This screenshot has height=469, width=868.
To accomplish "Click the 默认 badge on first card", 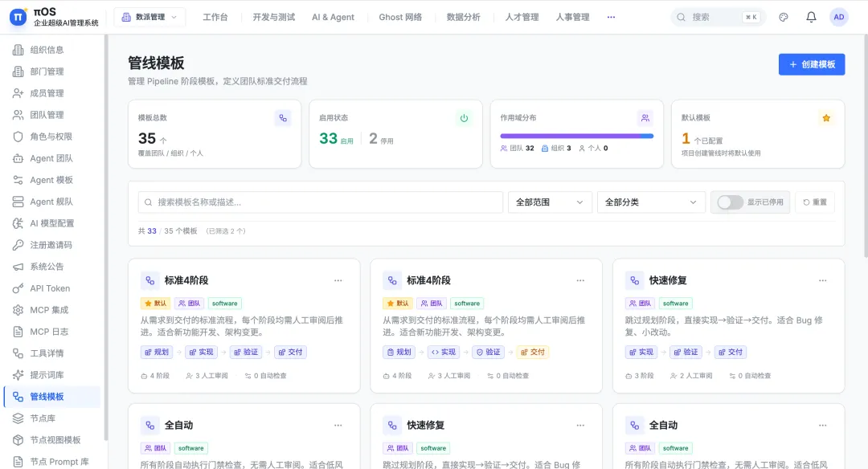I will pos(156,303).
